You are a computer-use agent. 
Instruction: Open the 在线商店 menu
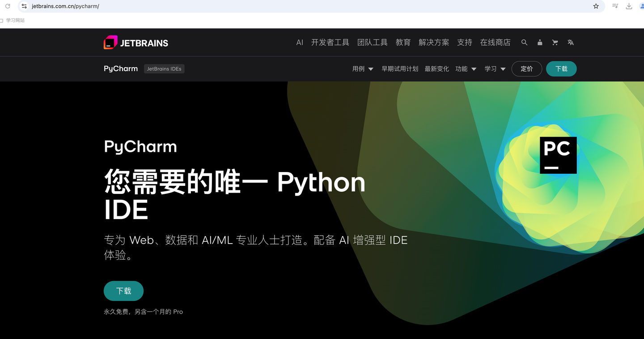point(495,43)
